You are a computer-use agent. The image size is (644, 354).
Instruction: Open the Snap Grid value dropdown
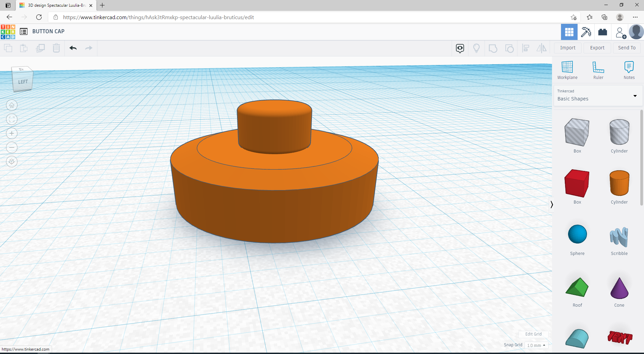point(536,345)
